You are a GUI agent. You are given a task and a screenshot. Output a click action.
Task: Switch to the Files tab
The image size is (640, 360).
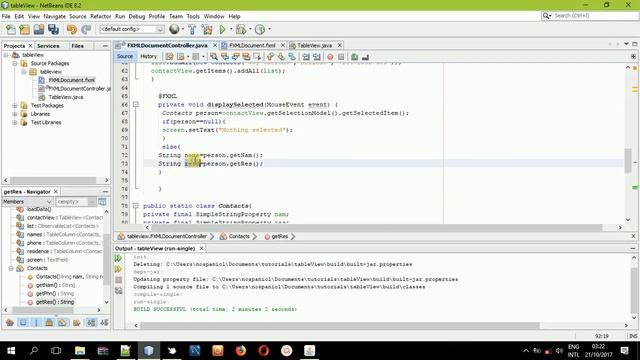pos(78,46)
